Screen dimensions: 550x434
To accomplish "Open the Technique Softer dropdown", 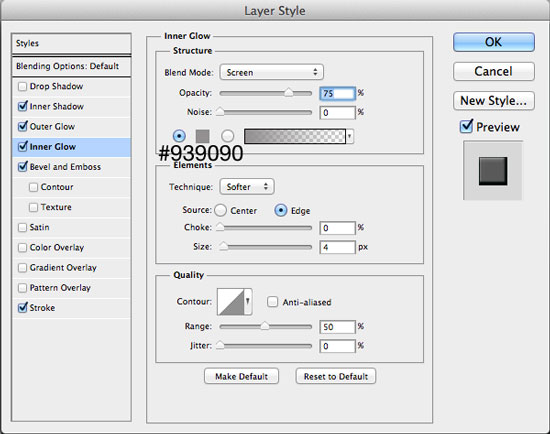I will 247,187.
